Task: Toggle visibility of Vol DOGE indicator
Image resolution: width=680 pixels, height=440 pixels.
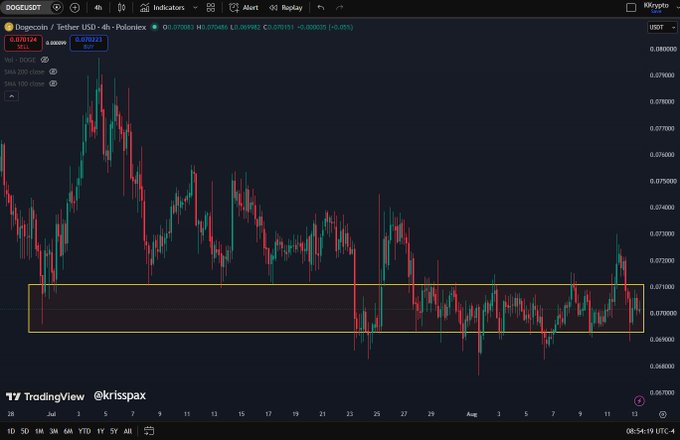Action: [45, 60]
